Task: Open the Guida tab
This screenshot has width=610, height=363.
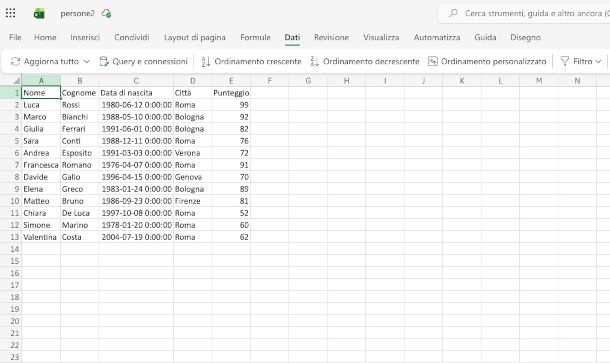Action: 485,37
